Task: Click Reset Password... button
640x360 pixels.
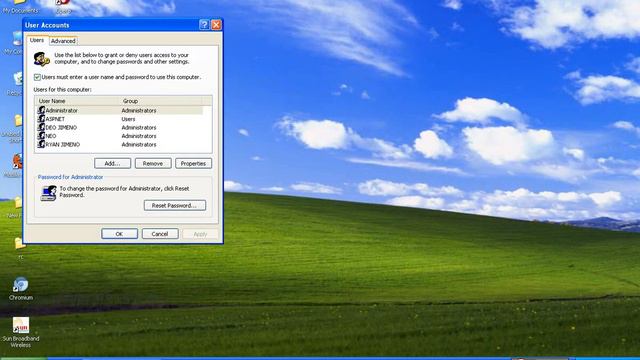Action: point(175,205)
